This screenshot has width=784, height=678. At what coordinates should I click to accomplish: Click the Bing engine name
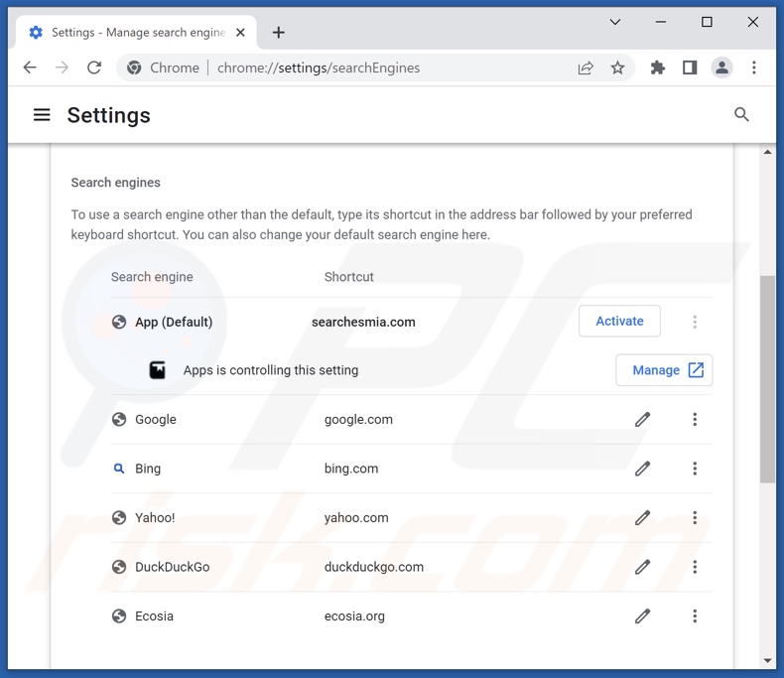click(148, 469)
